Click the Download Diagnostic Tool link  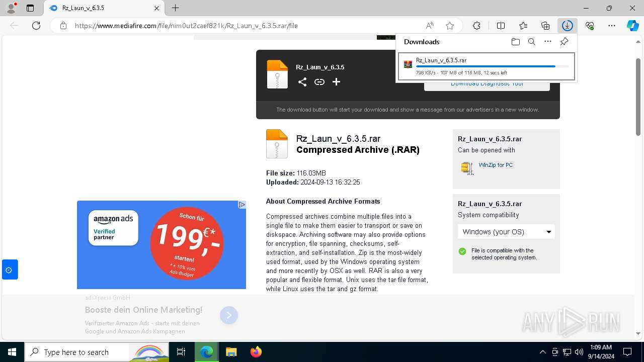click(487, 84)
